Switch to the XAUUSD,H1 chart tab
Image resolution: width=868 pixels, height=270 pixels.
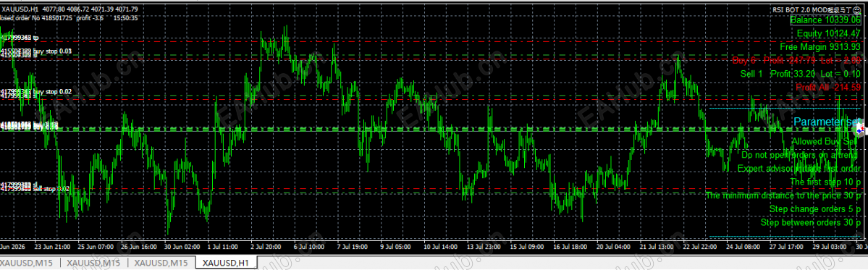point(227,263)
